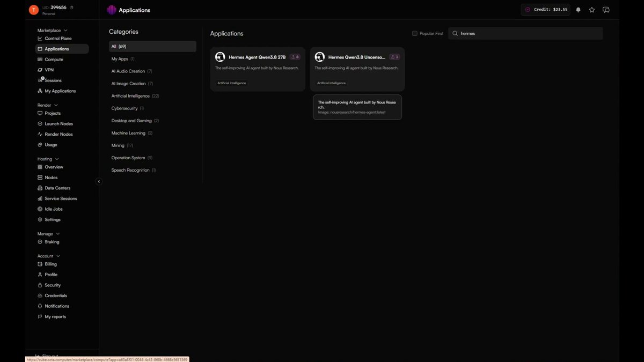Click the Credit: $23.55 button

[x=545, y=10]
